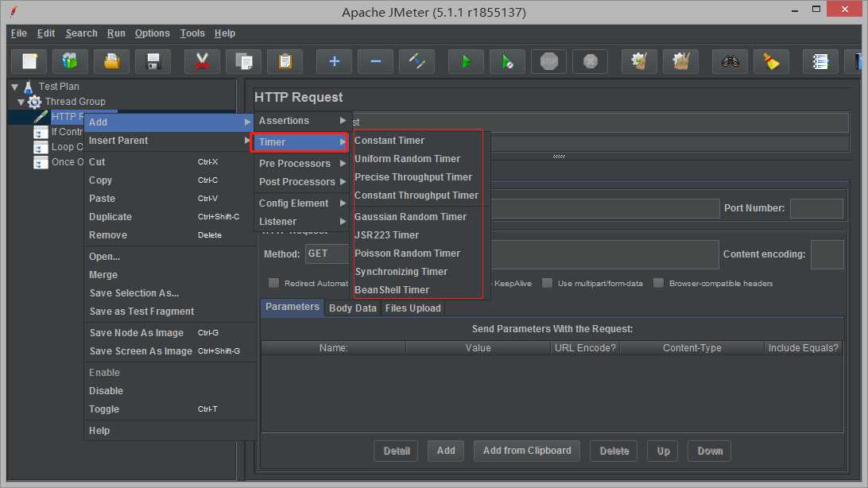Image resolution: width=868 pixels, height=488 pixels.
Task: Click the Port Number input field
Action: coord(816,208)
